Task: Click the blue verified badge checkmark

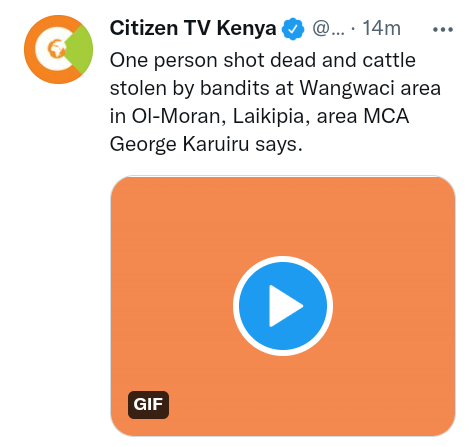Action: (x=293, y=29)
